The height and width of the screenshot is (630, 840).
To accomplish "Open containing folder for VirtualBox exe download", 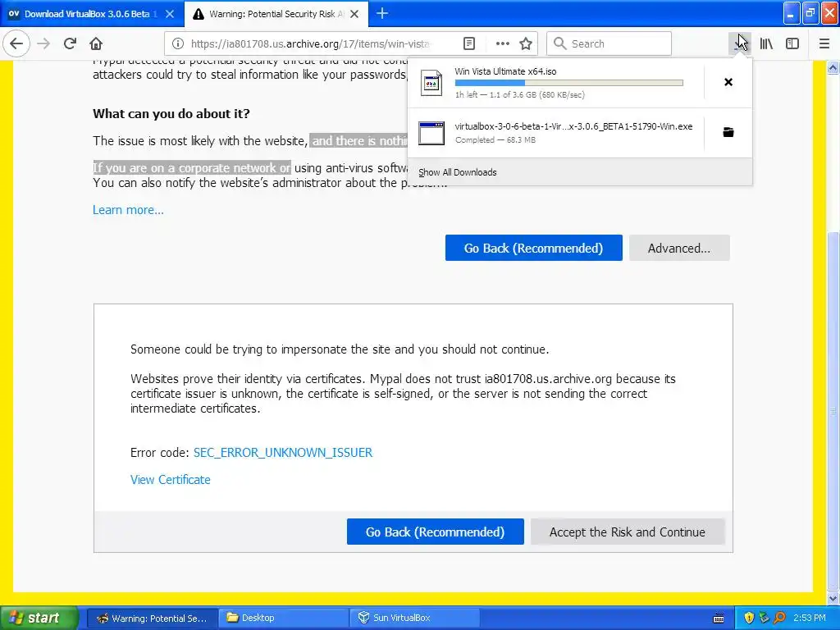I will [x=728, y=132].
